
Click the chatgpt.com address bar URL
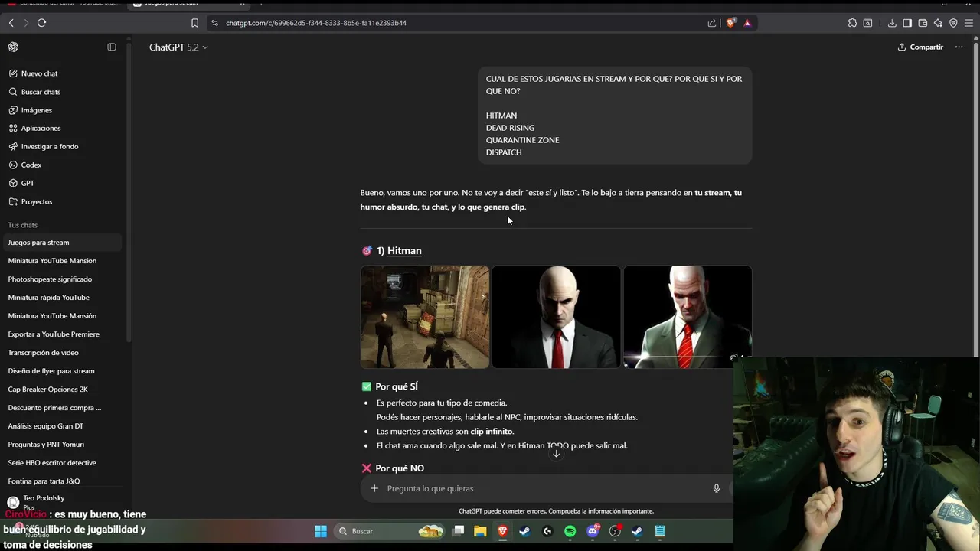pos(316,23)
